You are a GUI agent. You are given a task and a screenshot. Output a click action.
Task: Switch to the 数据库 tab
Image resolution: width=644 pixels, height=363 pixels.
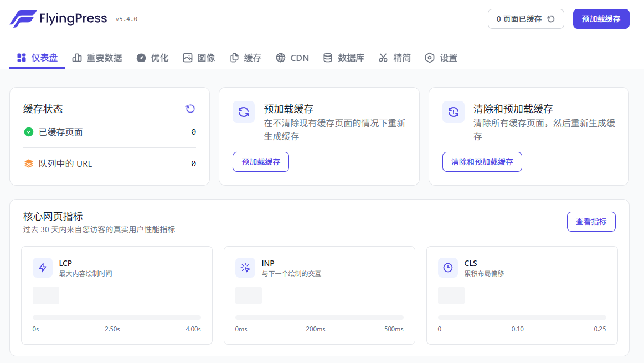[x=344, y=58]
